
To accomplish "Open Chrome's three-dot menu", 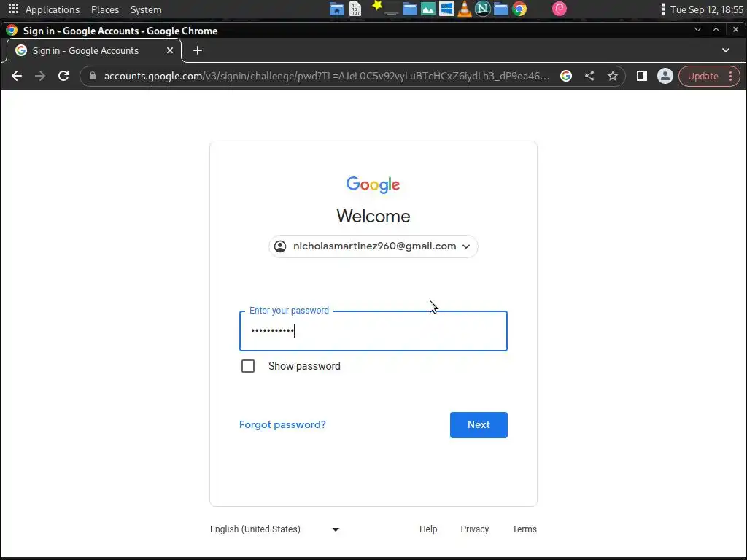I will [731, 76].
